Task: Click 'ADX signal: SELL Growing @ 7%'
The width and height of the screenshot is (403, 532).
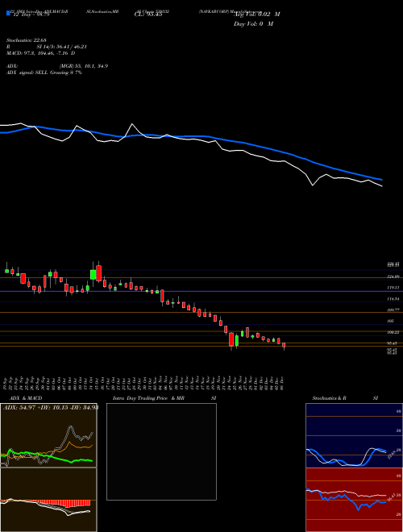Action: [x=44, y=73]
